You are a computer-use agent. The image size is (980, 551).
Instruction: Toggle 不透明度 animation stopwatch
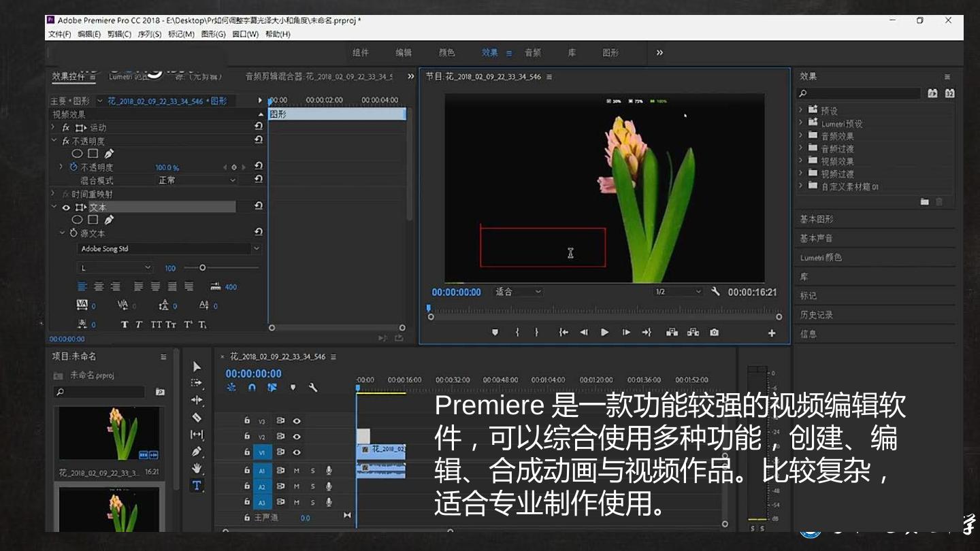point(73,167)
